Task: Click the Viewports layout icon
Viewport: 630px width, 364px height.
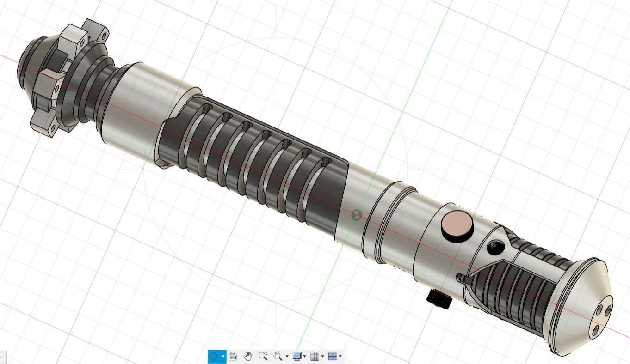Action: [x=333, y=356]
